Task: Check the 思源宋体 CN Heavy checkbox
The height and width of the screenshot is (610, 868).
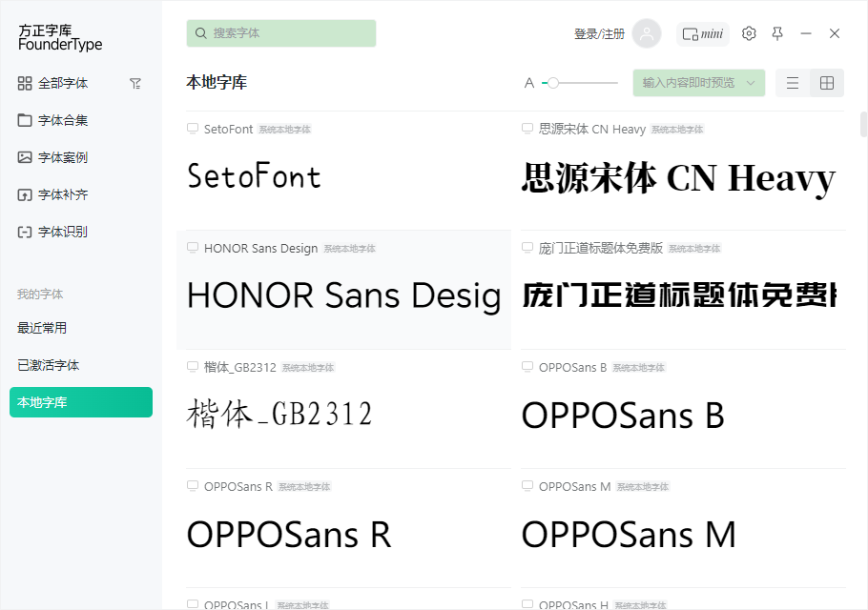Action: pyautogui.click(x=527, y=129)
